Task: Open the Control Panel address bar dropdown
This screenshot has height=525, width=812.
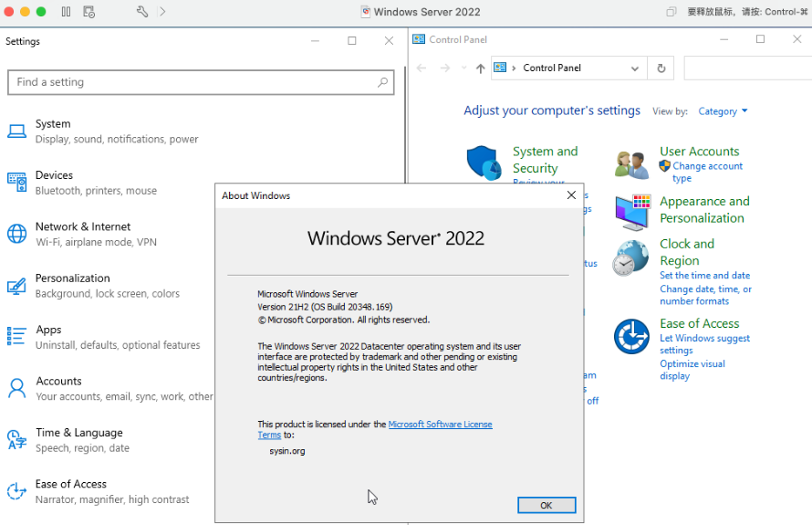Action: pos(635,68)
